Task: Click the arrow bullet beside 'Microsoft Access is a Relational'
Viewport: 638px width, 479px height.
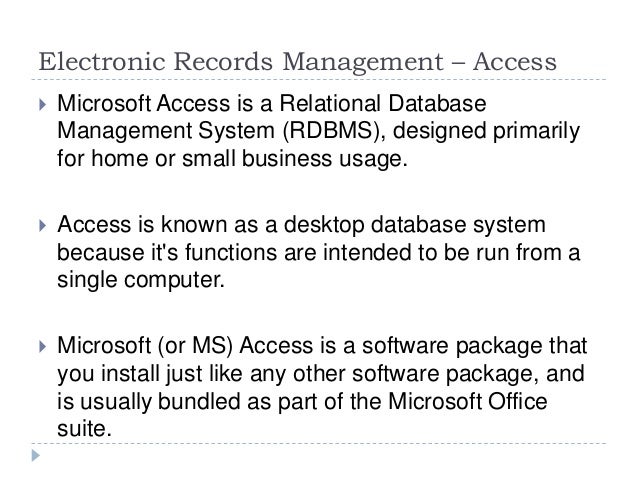Action: [43, 105]
